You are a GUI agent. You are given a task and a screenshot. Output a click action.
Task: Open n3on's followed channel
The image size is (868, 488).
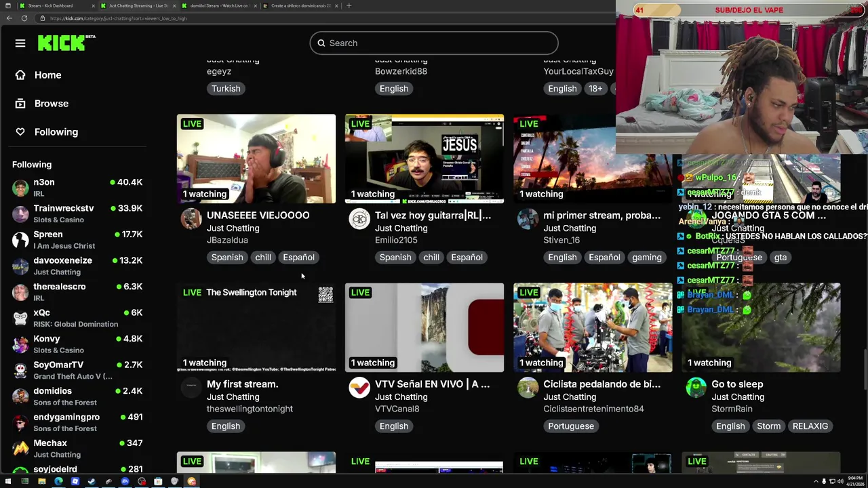(x=78, y=188)
